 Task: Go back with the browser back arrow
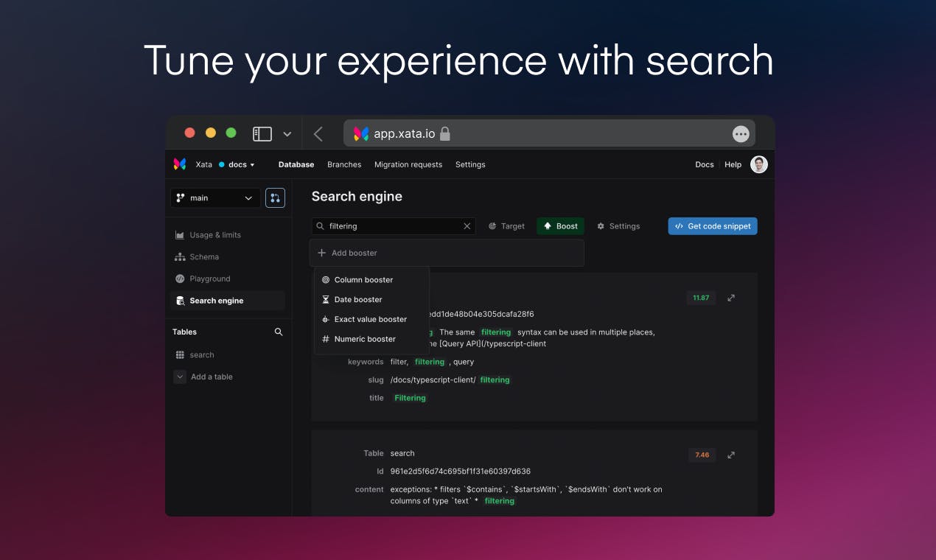point(318,133)
